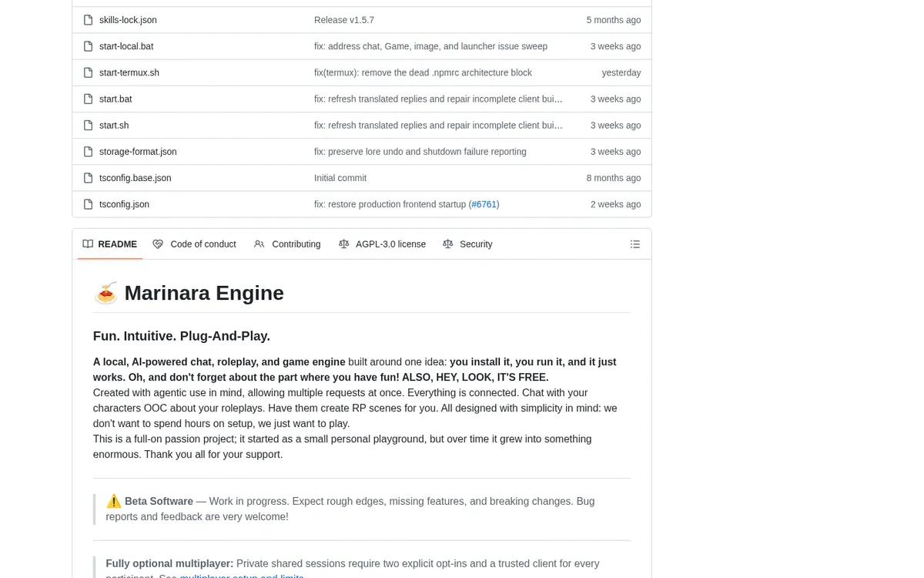Open the AGPL-3.0 license tab

pyautogui.click(x=382, y=244)
